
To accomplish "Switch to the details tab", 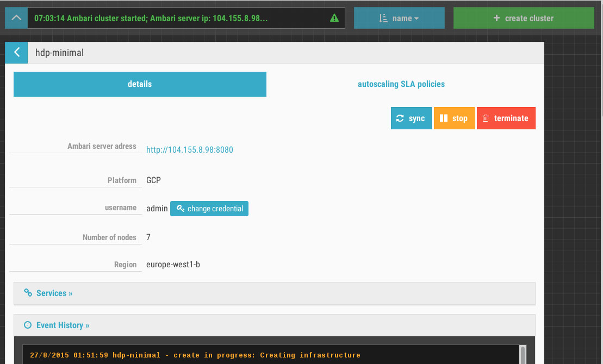I will tap(140, 84).
